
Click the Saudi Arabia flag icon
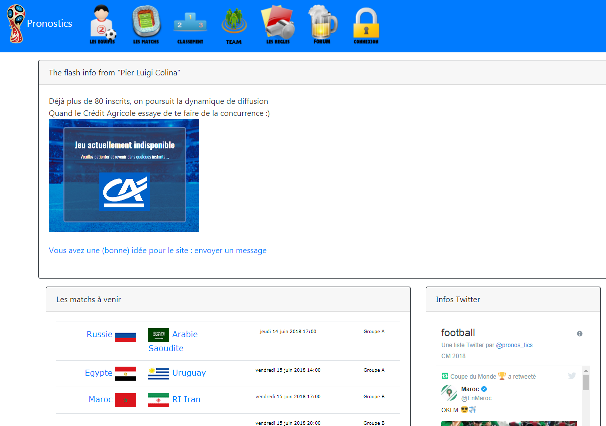158,335
